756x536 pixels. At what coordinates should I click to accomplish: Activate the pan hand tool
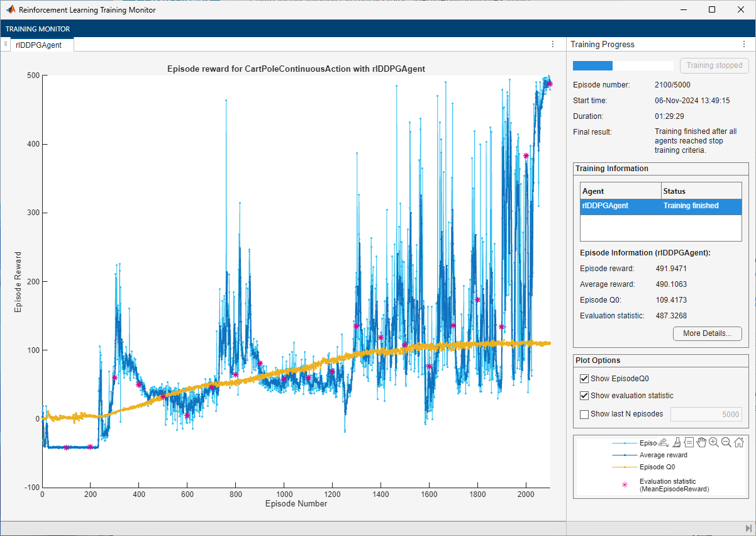(701, 442)
